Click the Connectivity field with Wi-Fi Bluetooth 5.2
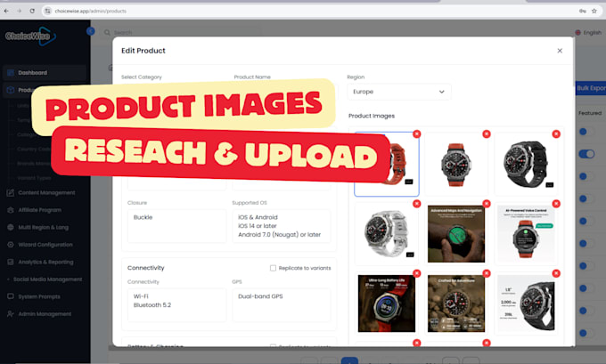Screen dimensions: 606x364 pos(176,305)
